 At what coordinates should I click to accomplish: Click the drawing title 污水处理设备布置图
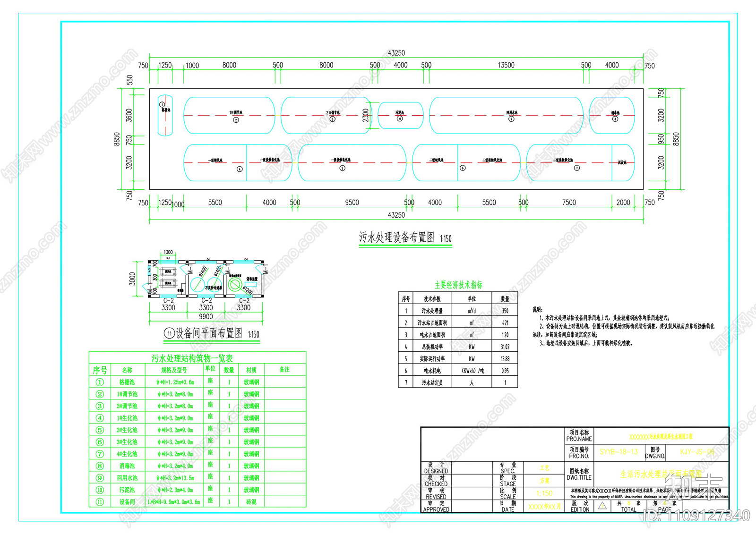(x=396, y=237)
